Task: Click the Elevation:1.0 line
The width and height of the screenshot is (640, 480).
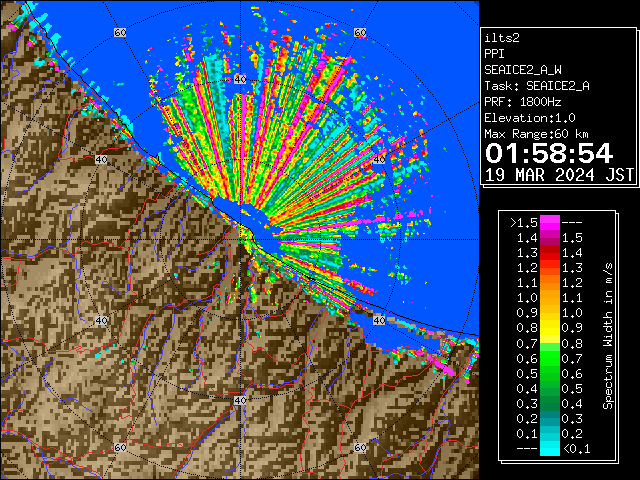Action: pos(530,118)
